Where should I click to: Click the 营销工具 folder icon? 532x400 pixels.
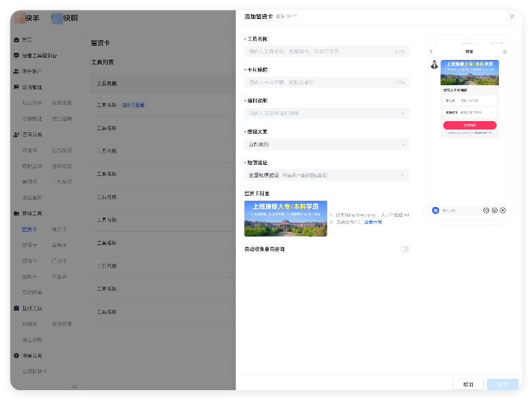(x=16, y=213)
